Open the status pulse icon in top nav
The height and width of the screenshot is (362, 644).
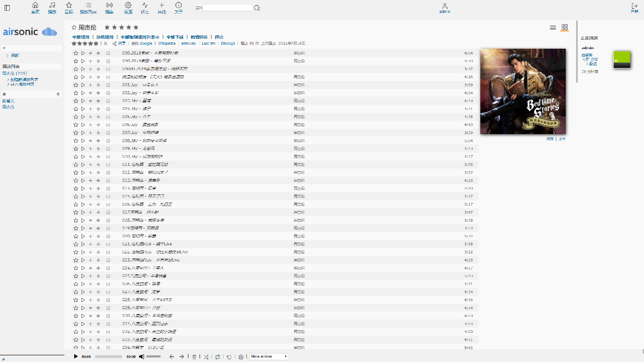click(x=145, y=8)
